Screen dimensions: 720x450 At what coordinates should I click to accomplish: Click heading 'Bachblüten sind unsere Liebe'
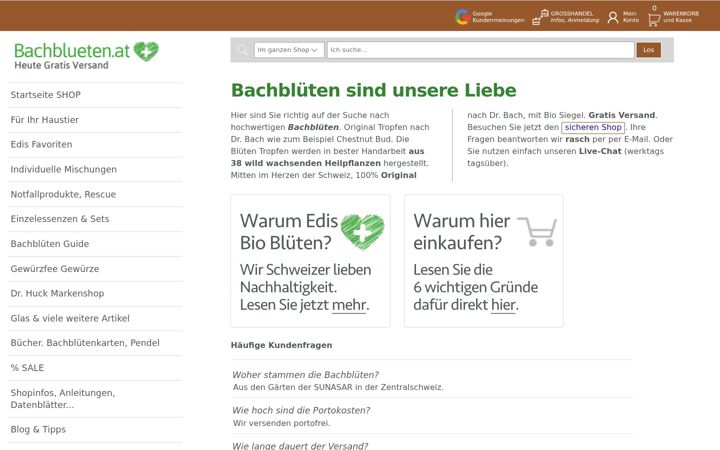(373, 90)
